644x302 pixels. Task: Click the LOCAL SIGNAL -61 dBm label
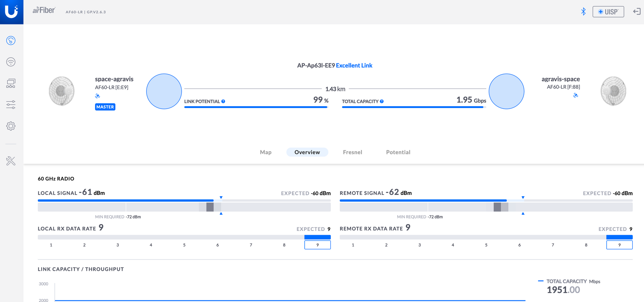tap(71, 192)
